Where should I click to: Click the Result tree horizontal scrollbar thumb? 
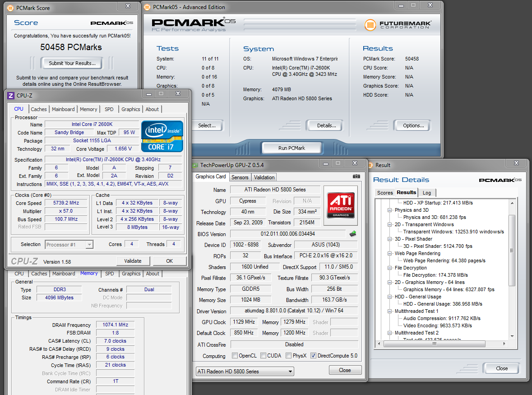click(x=434, y=344)
